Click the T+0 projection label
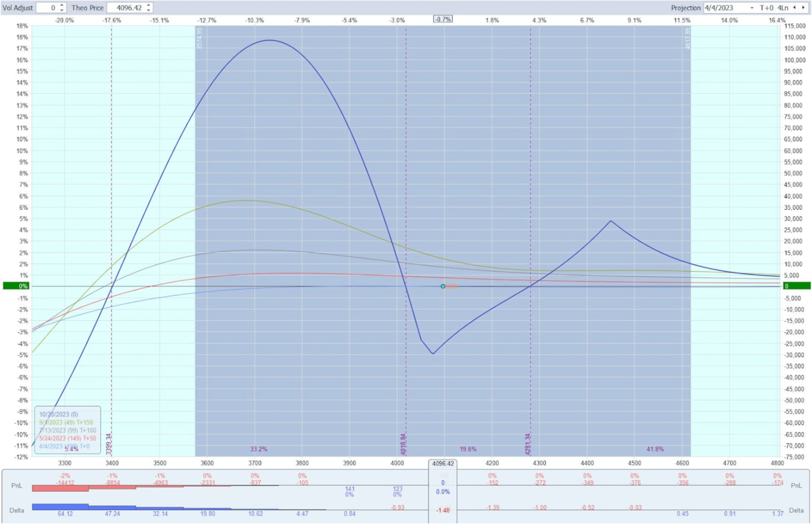Screen dimensions: 812x525 click(x=766, y=8)
